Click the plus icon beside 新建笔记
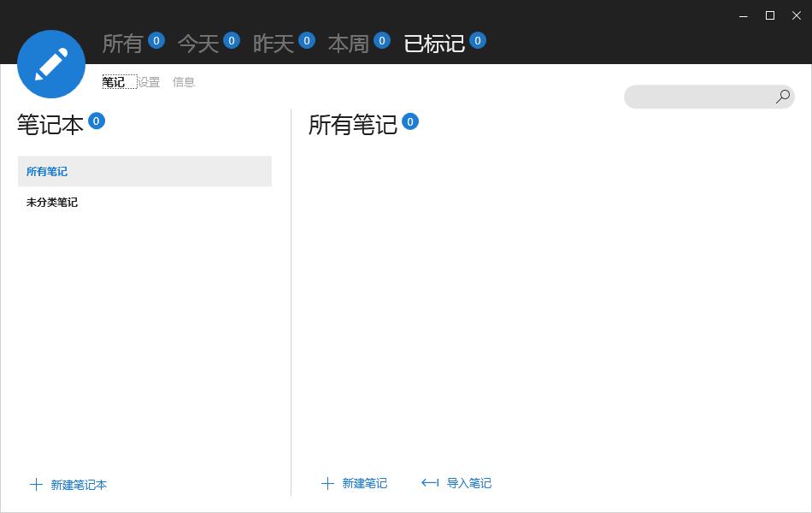812x513 pixels. (x=328, y=483)
